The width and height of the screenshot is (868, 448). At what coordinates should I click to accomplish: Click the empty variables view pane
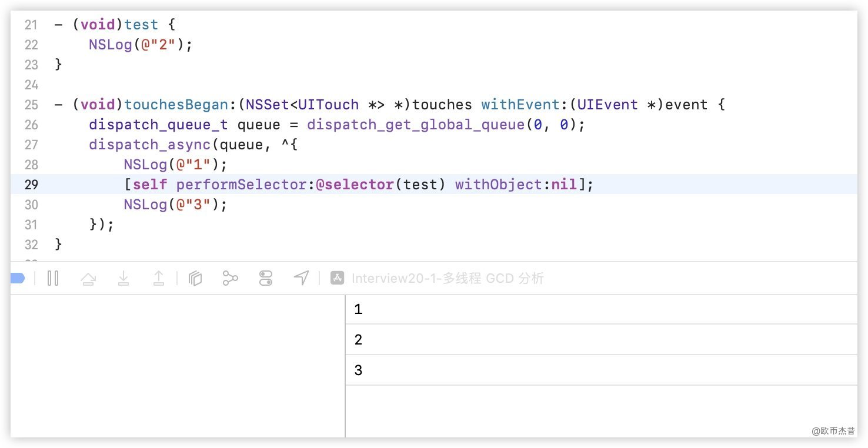(177, 366)
